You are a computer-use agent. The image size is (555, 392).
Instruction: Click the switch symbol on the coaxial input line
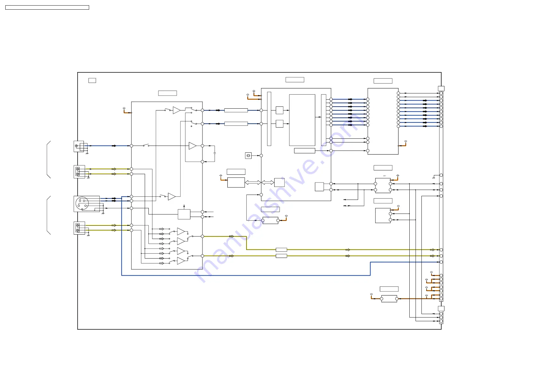pos(146,145)
